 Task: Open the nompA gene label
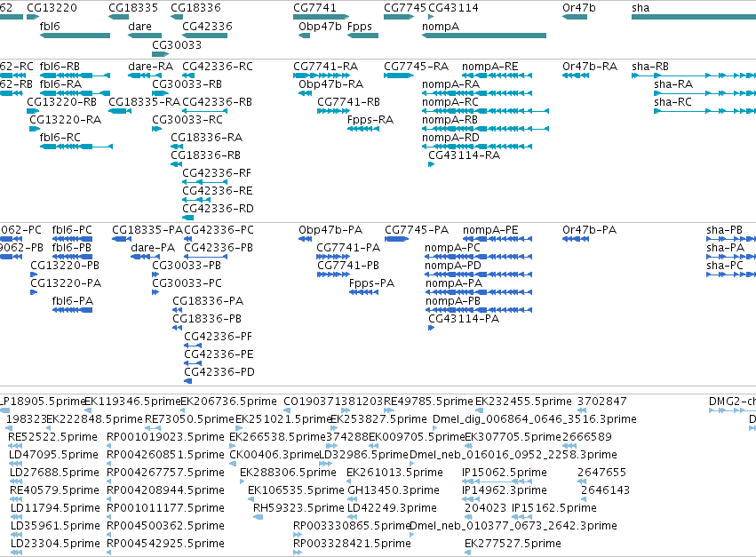pyautogui.click(x=441, y=27)
